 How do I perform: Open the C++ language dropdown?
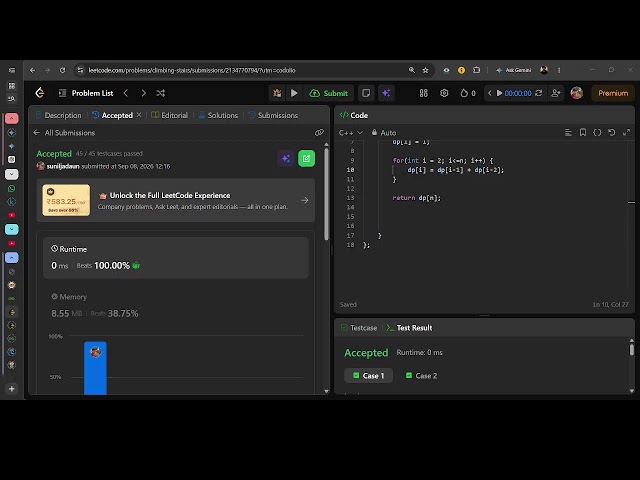click(351, 133)
